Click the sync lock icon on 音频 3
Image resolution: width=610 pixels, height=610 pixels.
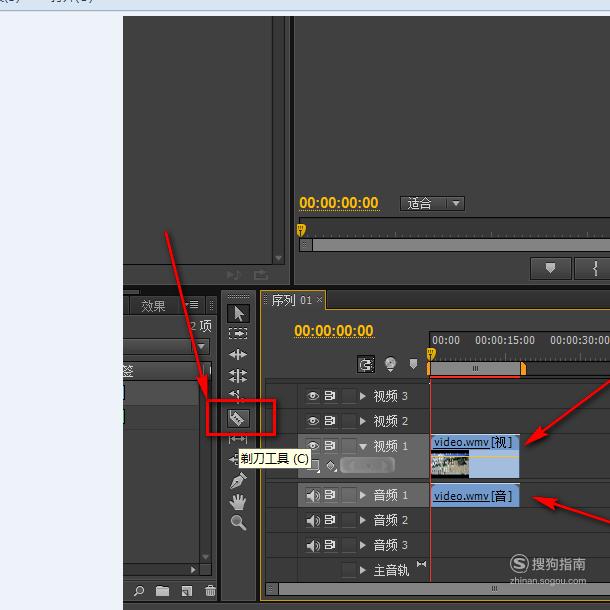coord(330,545)
